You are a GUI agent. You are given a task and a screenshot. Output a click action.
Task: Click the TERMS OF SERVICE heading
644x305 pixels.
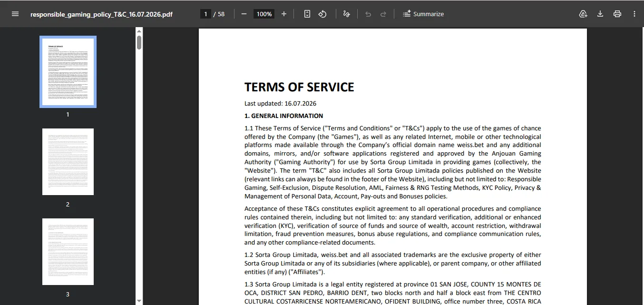point(299,87)
